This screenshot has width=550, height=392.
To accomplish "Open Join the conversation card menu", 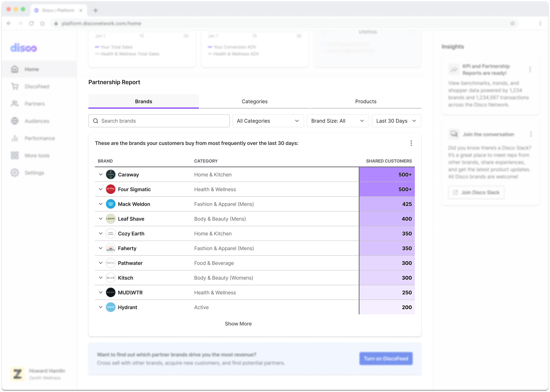I will pyautogui.click(x=531, y=134).
